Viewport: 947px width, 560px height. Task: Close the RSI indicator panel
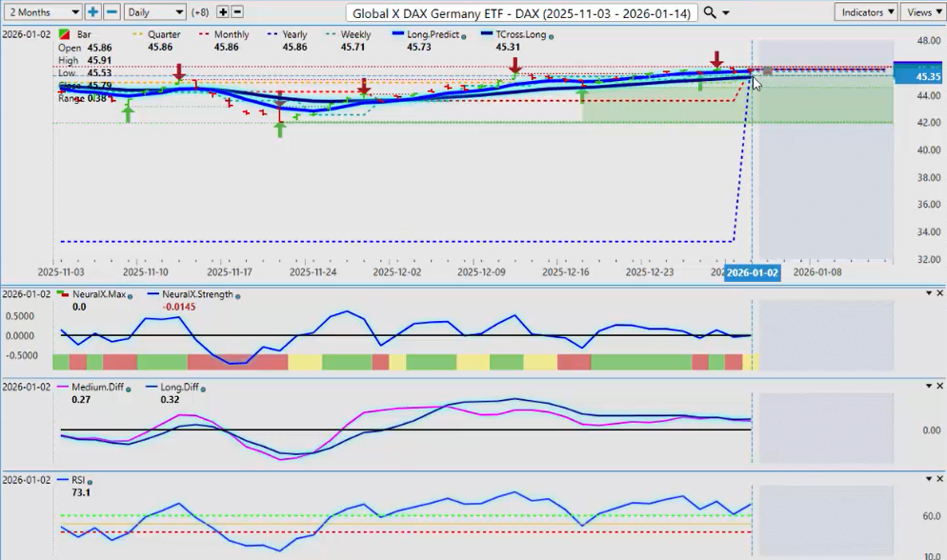coord(941,478)
